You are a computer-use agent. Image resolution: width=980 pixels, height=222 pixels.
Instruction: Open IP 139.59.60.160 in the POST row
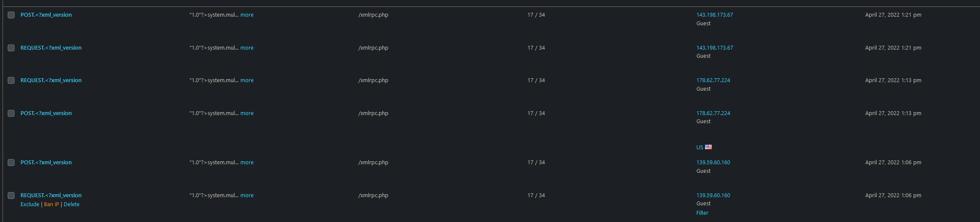(713, 163)
